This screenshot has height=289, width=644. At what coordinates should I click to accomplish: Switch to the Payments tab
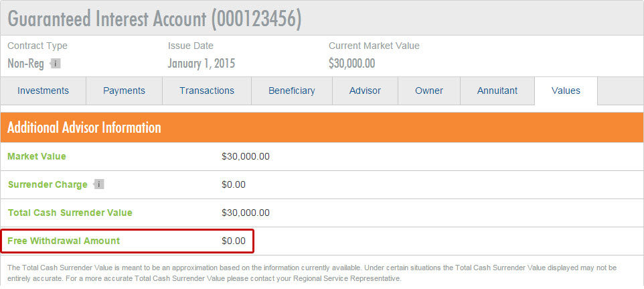coord(124,91)
